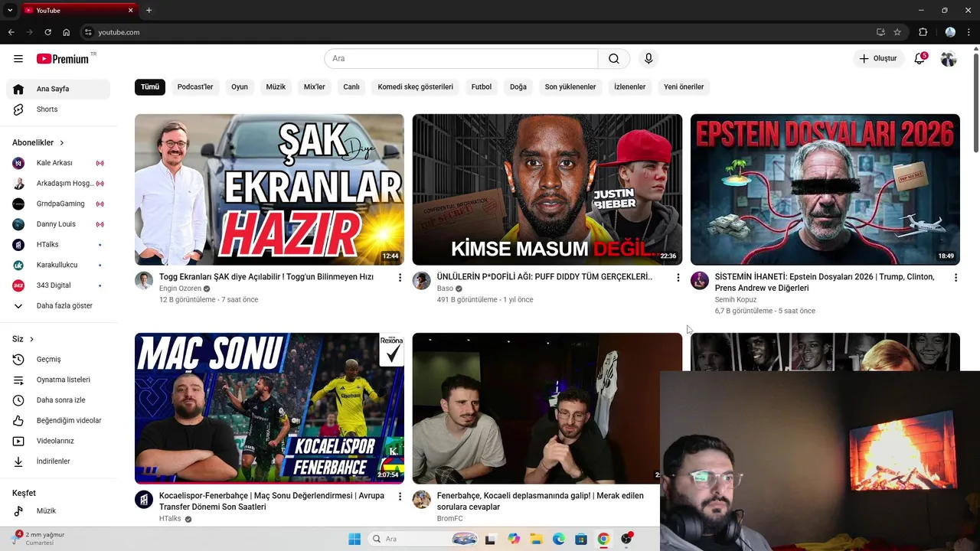The height and width of the screenshot is (551, 980).
Task: Select the Tümü filter chip
Action: (150, 86)
